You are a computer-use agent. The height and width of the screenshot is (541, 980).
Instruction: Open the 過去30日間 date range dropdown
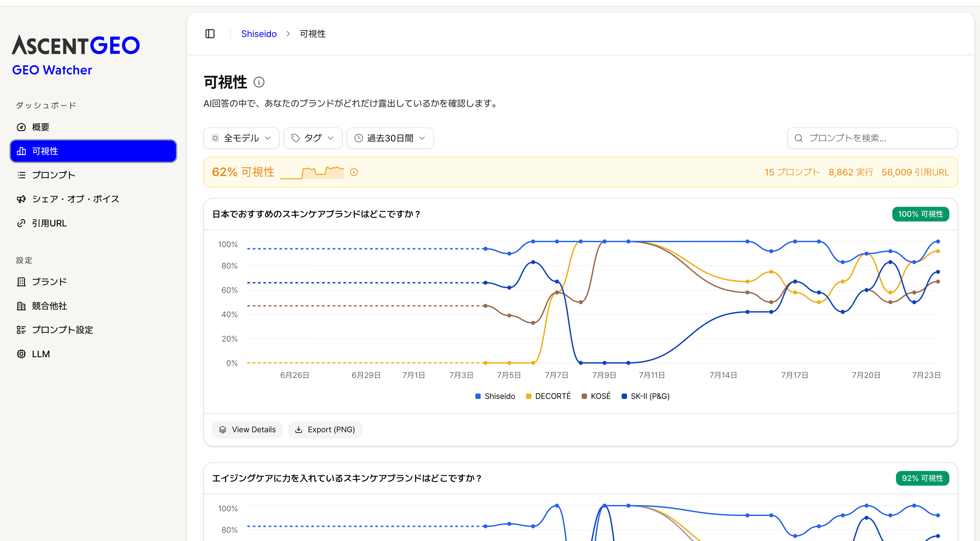point(390,138)
